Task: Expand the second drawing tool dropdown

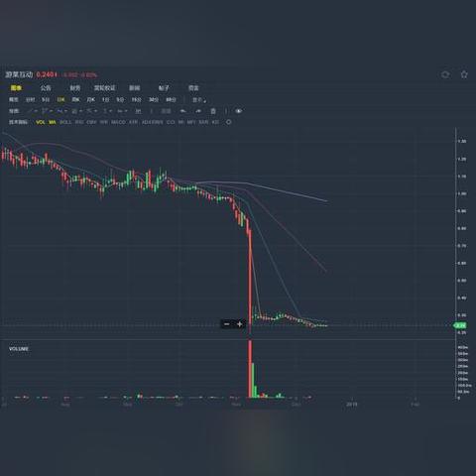Action: coord(47,111)
